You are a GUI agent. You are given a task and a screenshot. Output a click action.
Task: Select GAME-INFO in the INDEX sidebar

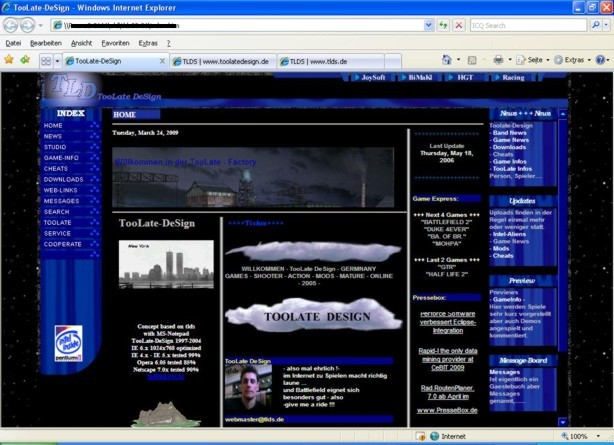[x=61, y=158]
